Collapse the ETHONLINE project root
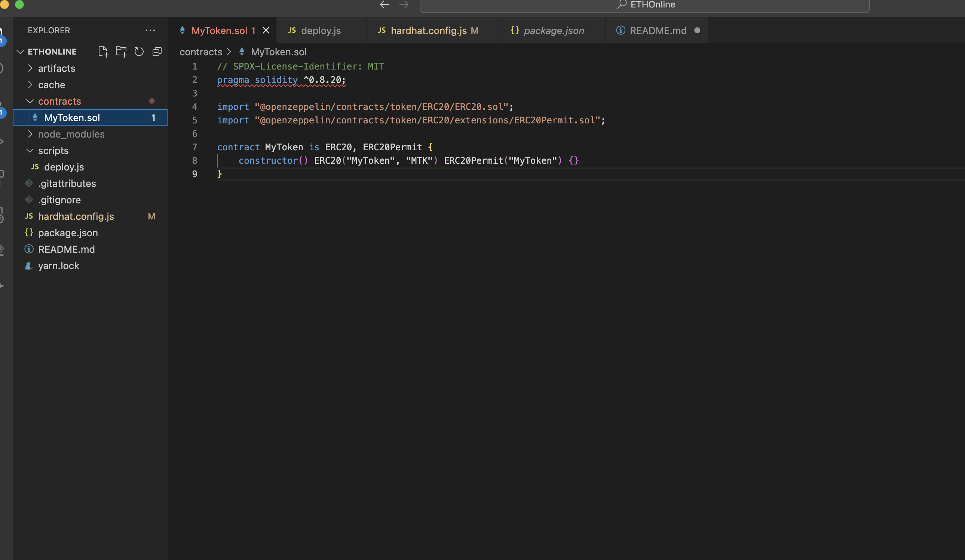This screenshot has width=965, height=560. [52, 52]
